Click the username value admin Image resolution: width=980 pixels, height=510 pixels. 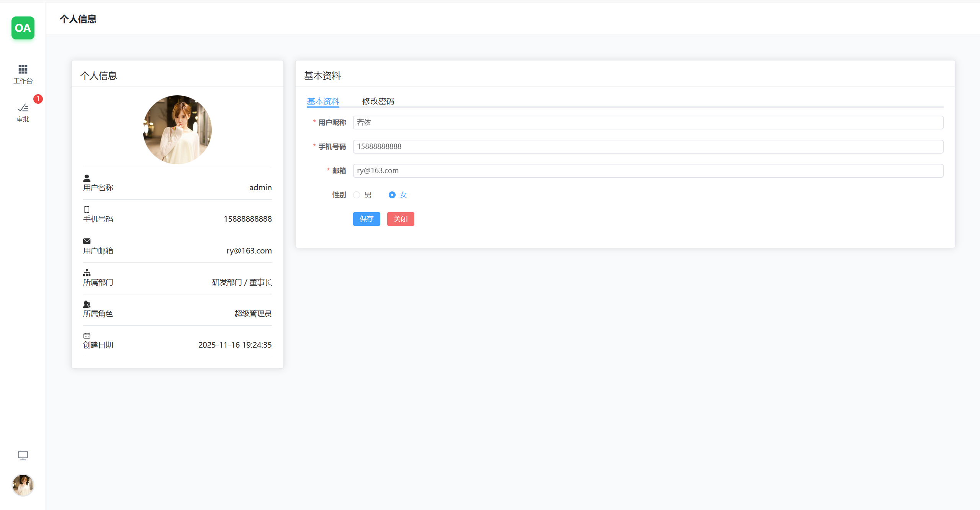click(260, 188)
